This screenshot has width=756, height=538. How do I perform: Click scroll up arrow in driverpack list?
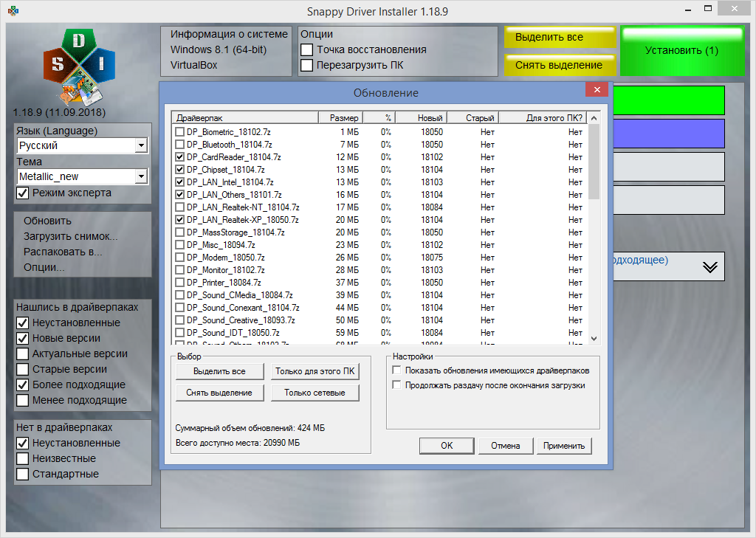tap(594, 118)
